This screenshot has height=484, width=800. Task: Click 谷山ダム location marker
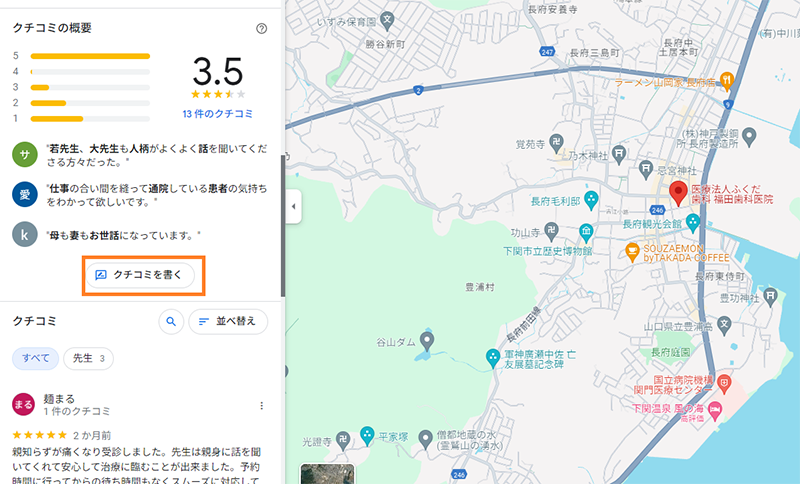[427, 341]
